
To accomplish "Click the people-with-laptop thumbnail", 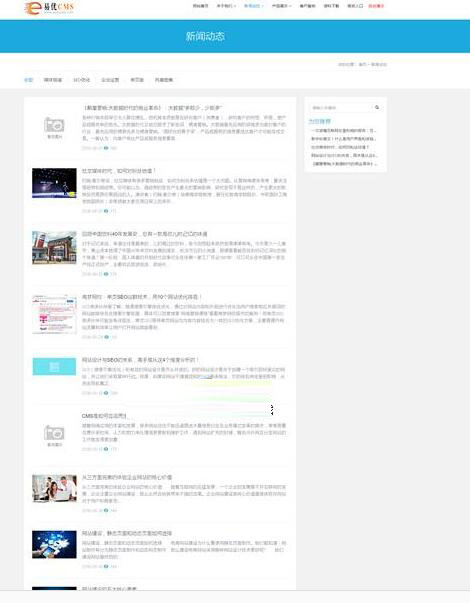I will [54, 488].
